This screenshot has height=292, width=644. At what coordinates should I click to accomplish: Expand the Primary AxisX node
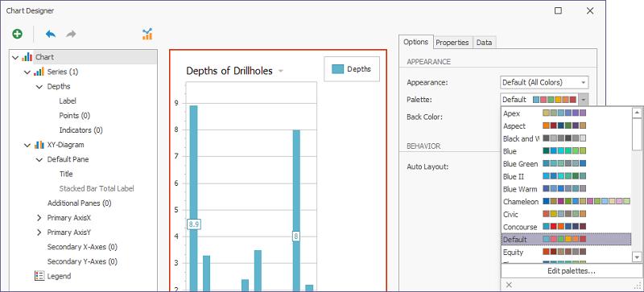(x=39, y=218)
